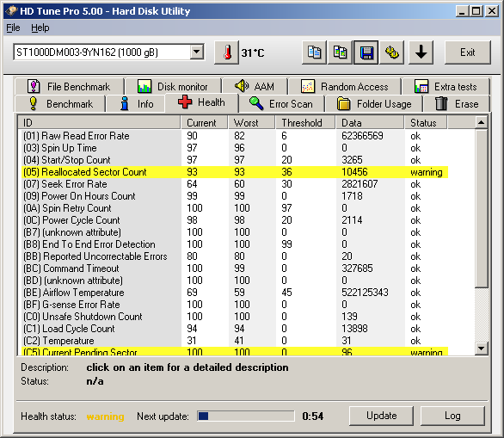
Task: Select the (BD) unknown attribute row
Action: 235,281
